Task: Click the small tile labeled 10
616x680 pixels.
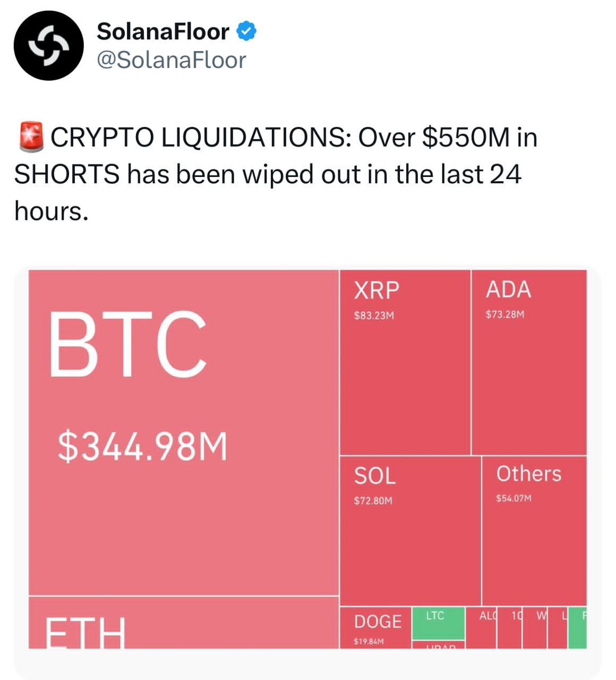Action: 510,628
